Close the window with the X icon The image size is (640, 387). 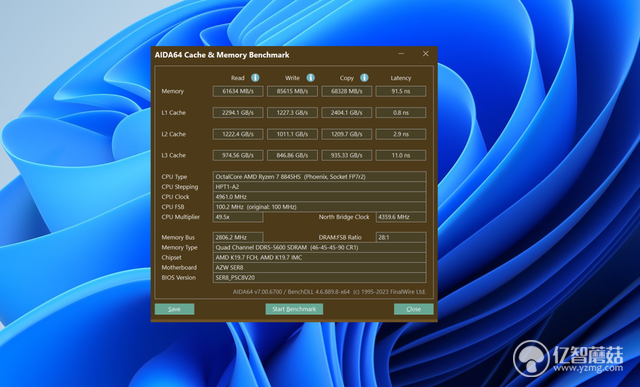(x=426, y=53)
